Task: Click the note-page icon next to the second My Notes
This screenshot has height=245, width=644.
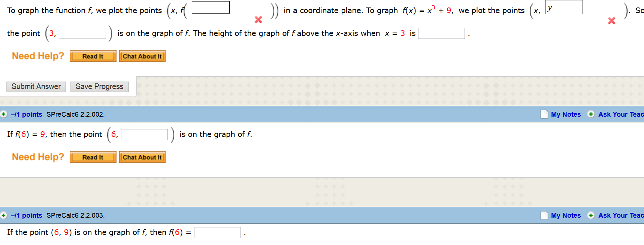Action: pyautogui.click(x=544, y=215)
